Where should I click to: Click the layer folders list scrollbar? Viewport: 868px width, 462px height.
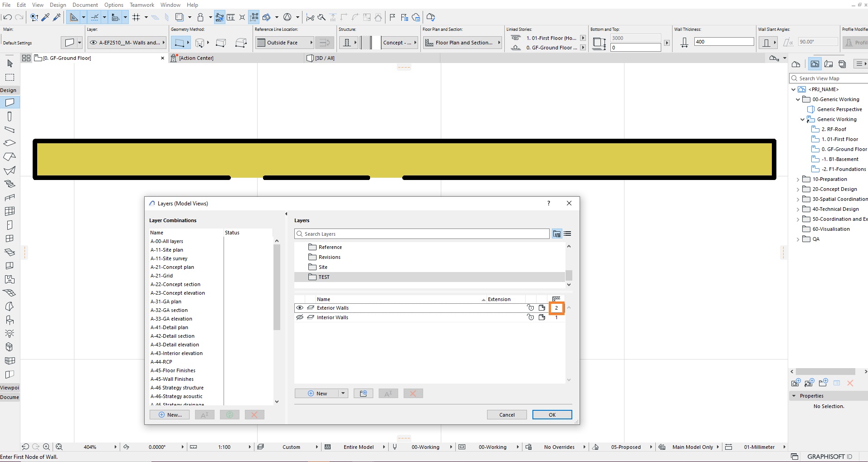569,276
